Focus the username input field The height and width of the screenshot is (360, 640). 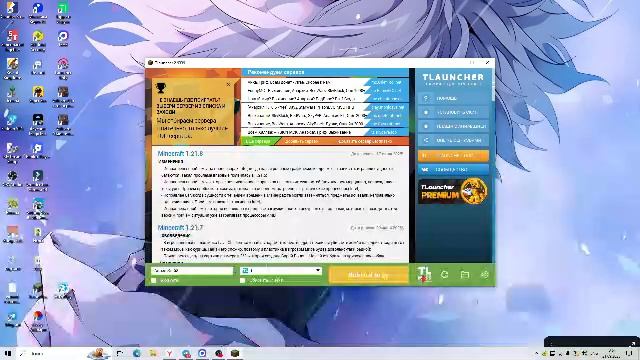tap(192, 271)
